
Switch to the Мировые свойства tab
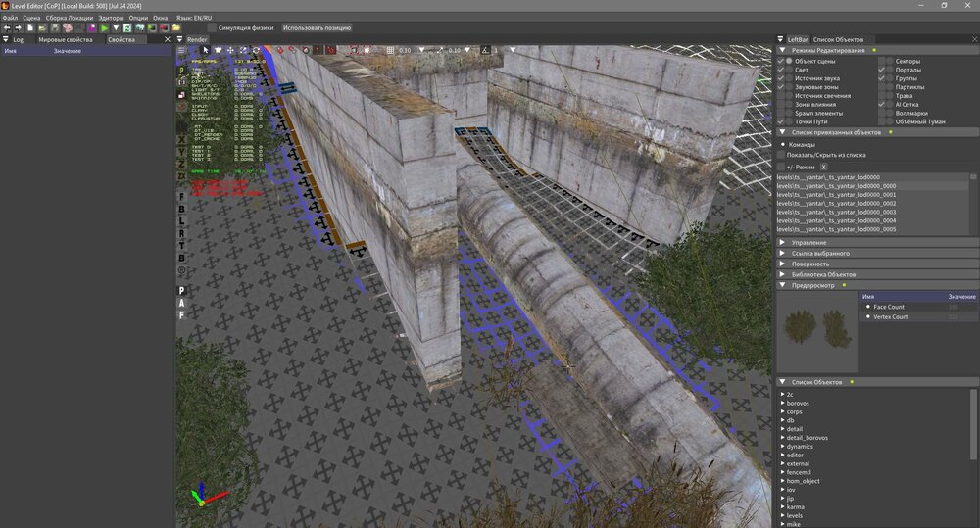[65, 39]
